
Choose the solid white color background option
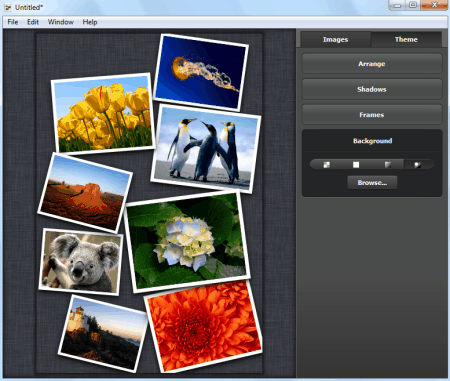pos(356,164)
